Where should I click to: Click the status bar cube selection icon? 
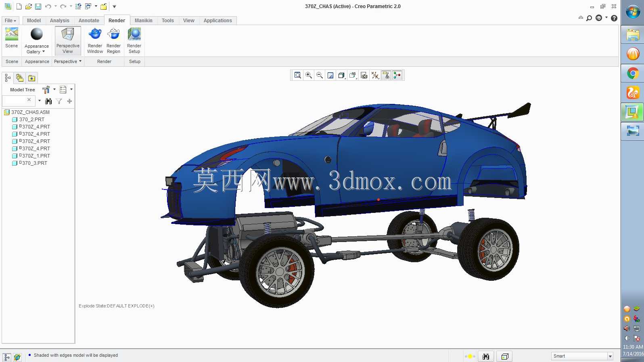coord(504,356)
